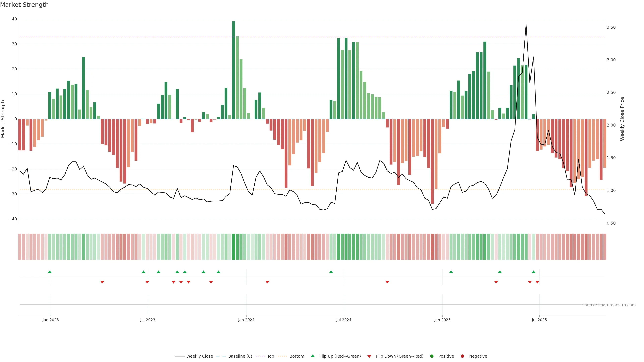This screenshot has width=644, height=362.
Task: Click the red flip-down marker after Jan 2024
Action: point(267,282)
